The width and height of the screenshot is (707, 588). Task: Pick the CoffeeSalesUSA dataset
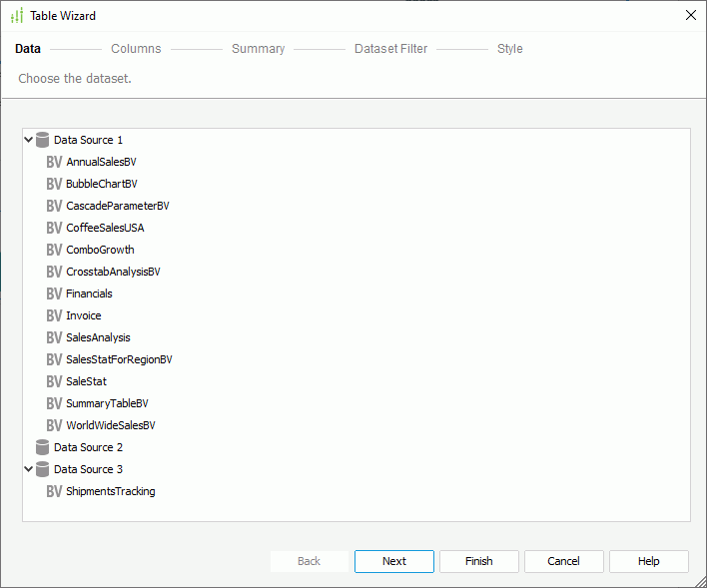[x=105, y=228]
